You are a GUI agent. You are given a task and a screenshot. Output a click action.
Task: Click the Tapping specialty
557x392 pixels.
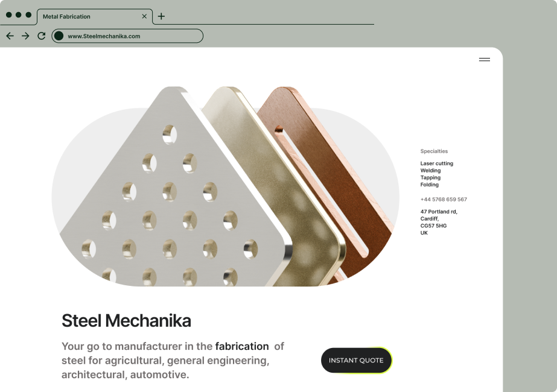coord(430,177)
